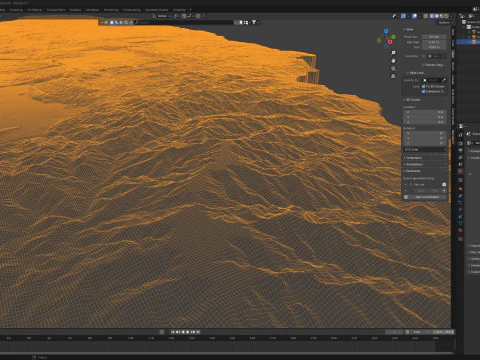Select material preview shading mode
This screenshot has height=360, width=480.
point(442,16)
